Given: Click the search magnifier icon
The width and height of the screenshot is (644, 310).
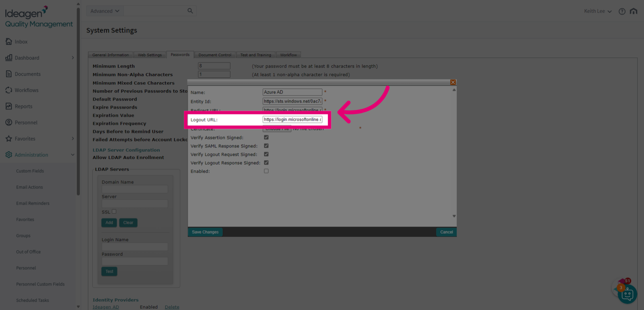Looking at the screenshot, I should (x=190, y=11).
